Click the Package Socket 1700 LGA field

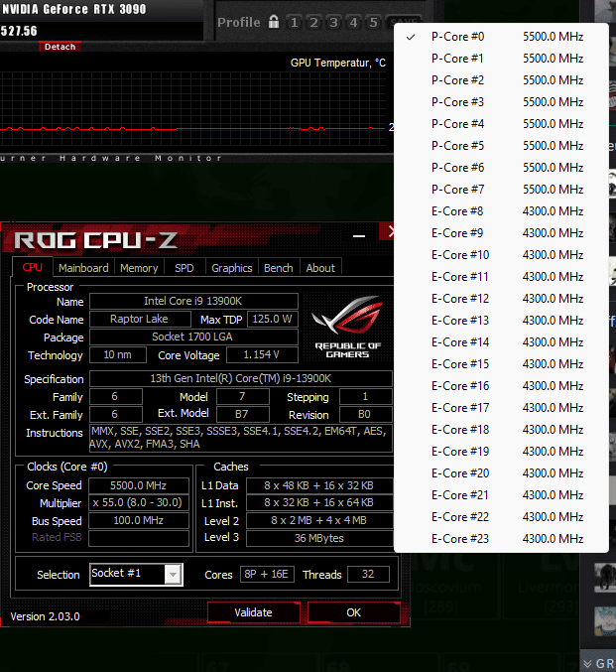click(x=193, y=336)
